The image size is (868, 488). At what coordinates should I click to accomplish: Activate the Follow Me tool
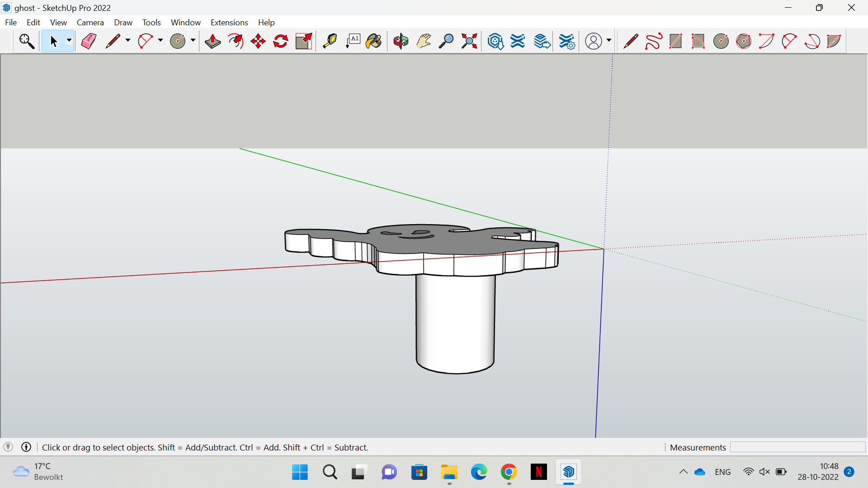click(x=236, y=41)
